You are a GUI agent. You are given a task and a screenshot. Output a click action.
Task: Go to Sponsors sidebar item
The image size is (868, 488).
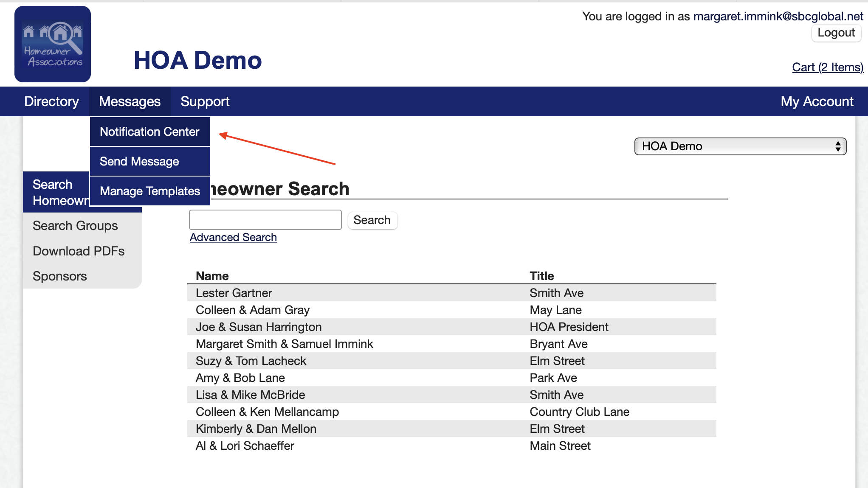click(x=60, y=276)
